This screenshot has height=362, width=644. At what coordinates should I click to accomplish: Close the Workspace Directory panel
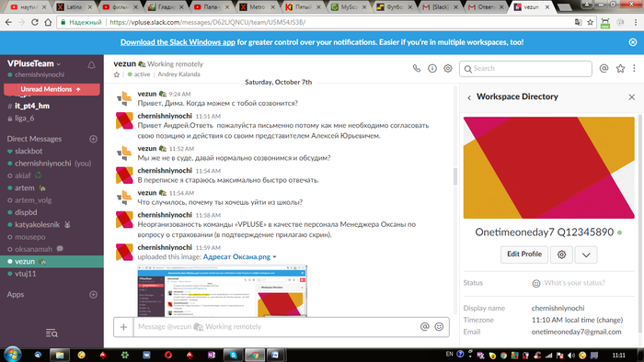(x=632, y=97)
